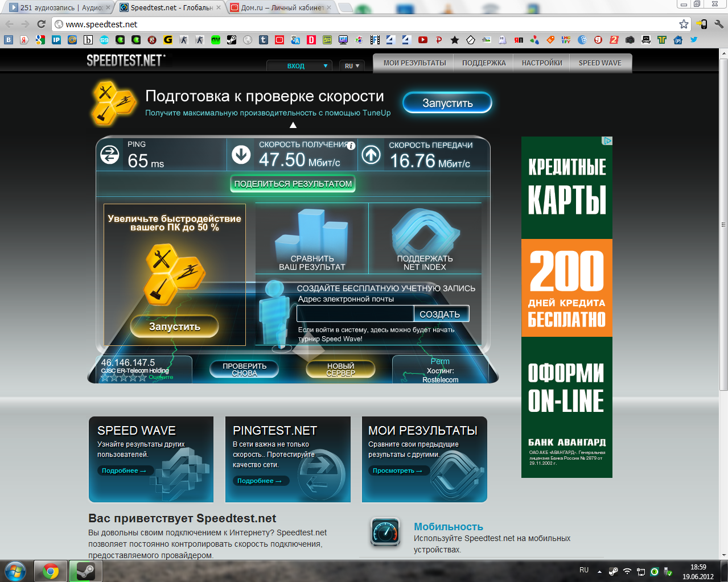Screen dimensions: 728x582
Task: Open the Steam bookmark in bookmarks bar
Action: [x=232, y=40]
